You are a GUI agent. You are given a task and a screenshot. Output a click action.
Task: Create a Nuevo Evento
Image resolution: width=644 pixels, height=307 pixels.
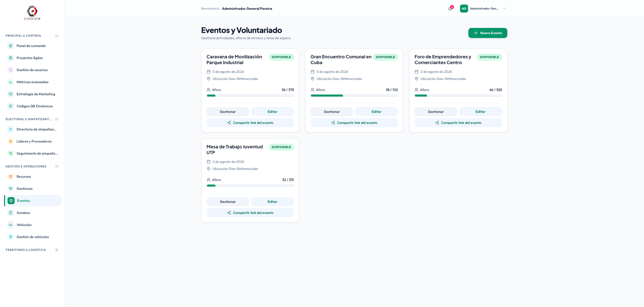487,33
